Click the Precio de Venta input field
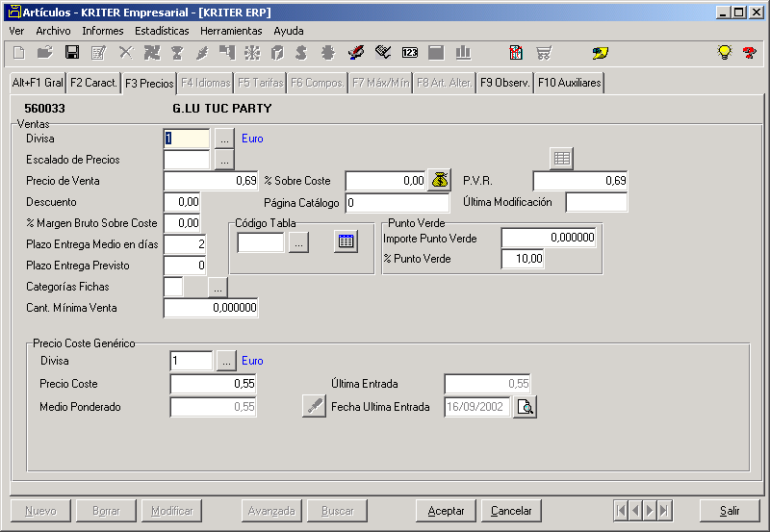 click(211, 181)
